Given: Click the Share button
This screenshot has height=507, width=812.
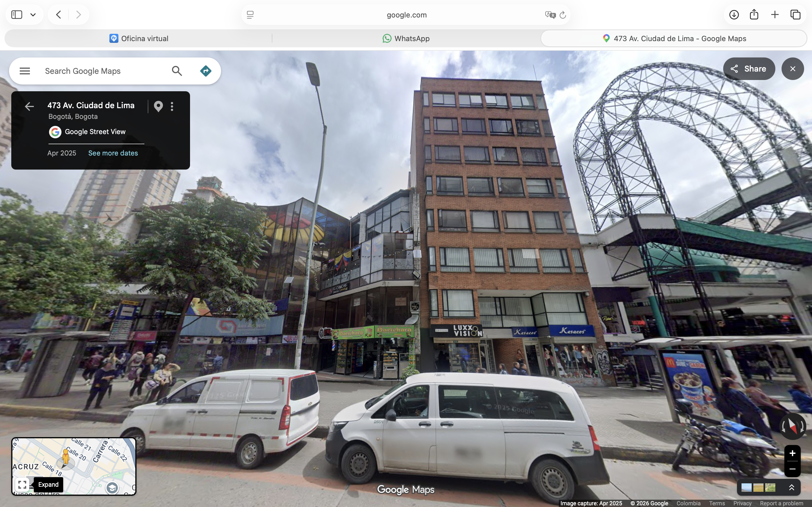Looking at the screenshot, I should coord(749,69).
